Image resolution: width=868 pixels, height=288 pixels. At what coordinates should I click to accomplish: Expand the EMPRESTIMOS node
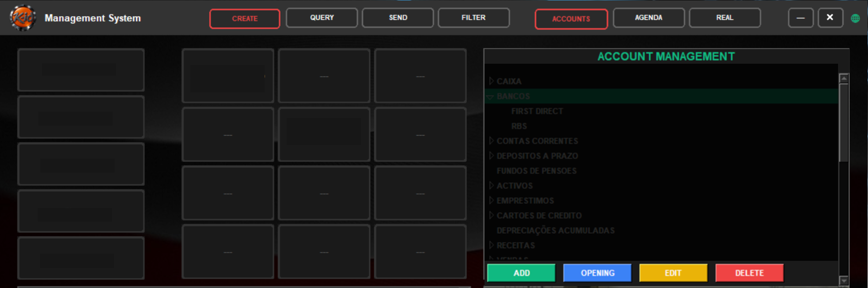click(491, 200)
